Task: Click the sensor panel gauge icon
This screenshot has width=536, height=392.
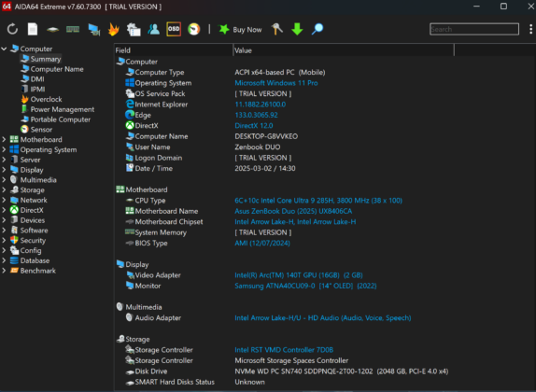Action: click(x=194, y=29)
